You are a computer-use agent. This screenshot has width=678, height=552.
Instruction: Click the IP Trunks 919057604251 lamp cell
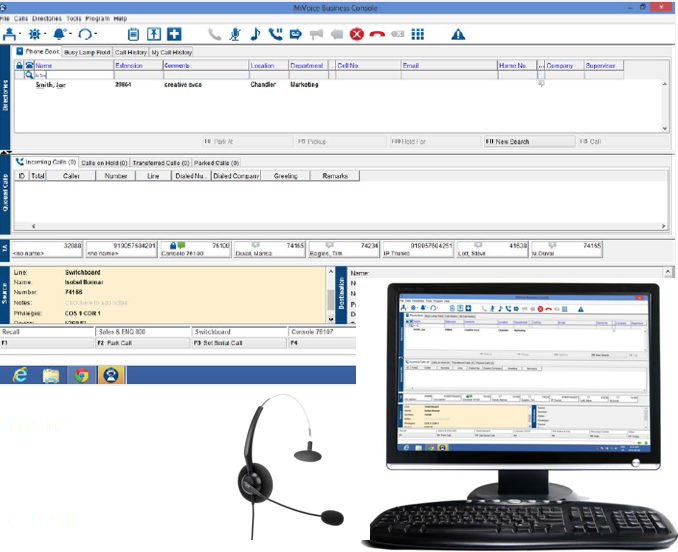(418, 249)
